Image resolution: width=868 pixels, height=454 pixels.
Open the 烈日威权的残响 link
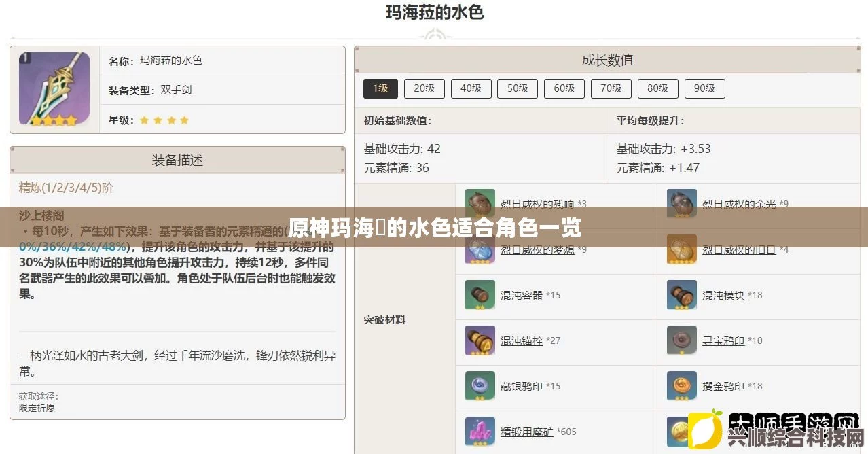(x=537, y=203)
